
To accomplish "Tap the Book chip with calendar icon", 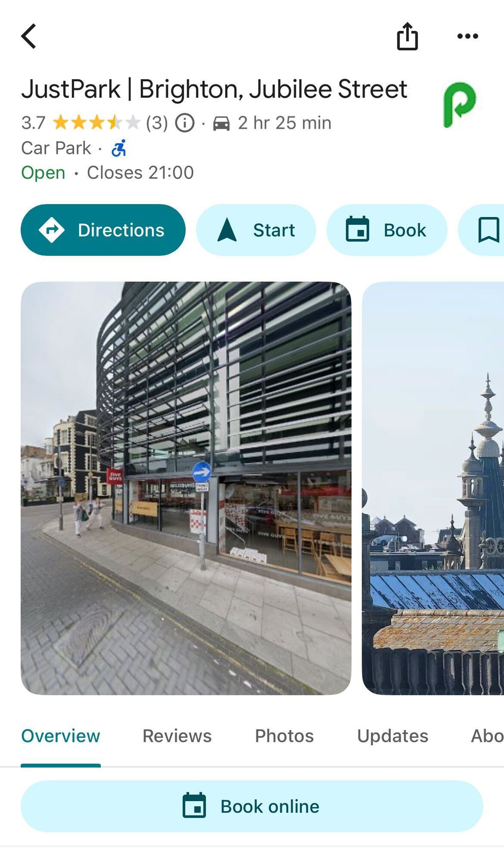I will (x=387, y=230).
